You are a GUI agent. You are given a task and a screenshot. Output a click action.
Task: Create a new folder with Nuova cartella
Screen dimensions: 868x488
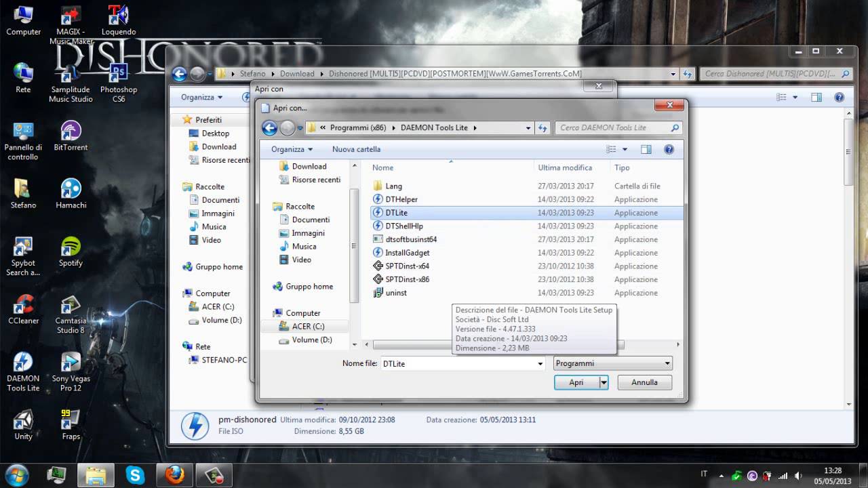[356, 149]
